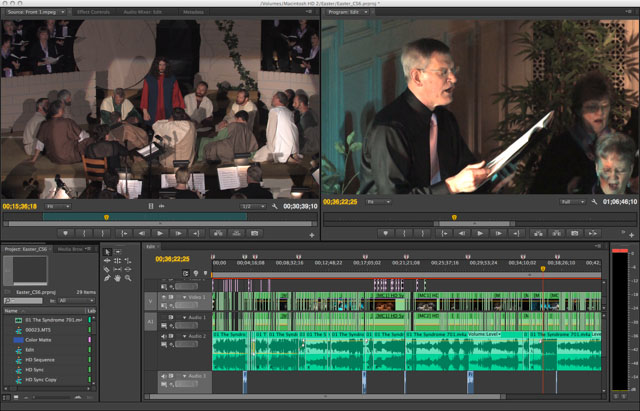Switch to the Effect Controls tab
640x411 pixels.
93,12
